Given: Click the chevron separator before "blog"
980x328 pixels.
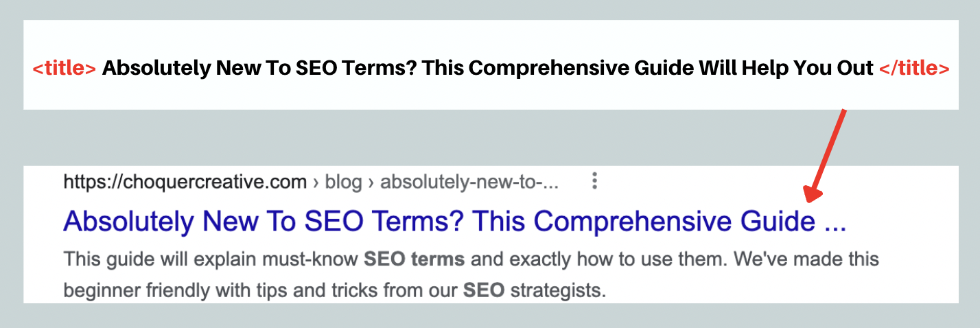Looking at the screenshot, I should point(316,183).
